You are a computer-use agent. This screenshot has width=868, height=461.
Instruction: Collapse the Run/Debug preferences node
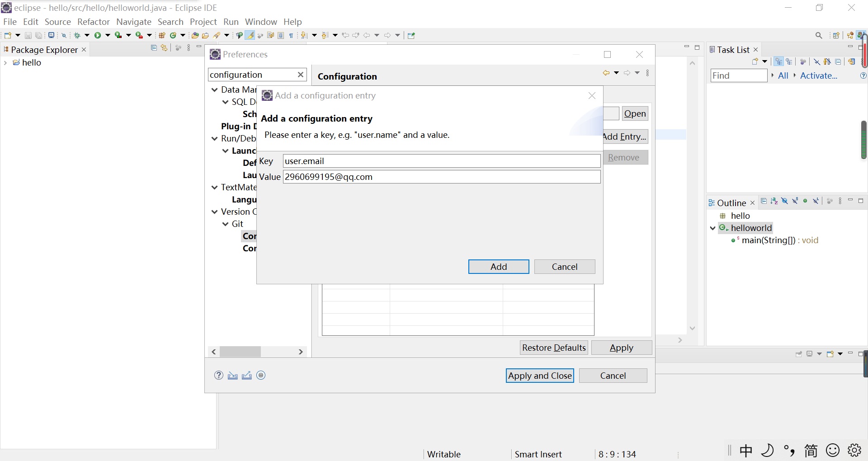click(215, 139)
